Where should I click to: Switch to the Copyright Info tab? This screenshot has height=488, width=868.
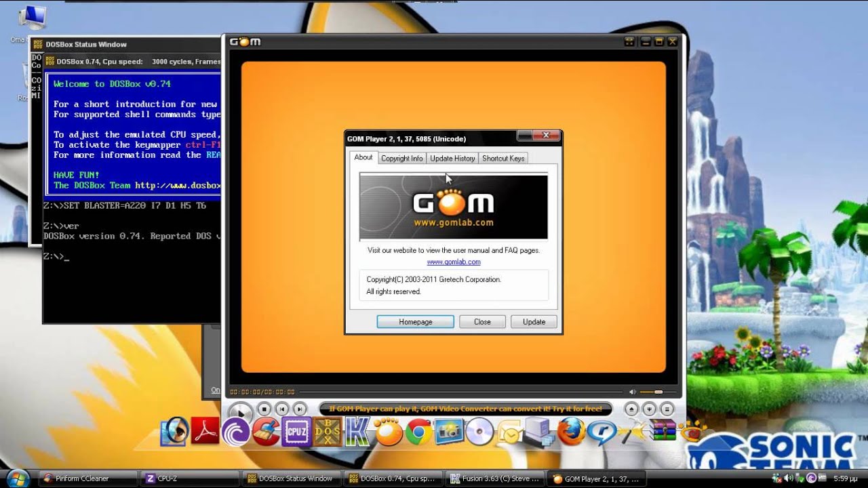(x=401, y=158)
